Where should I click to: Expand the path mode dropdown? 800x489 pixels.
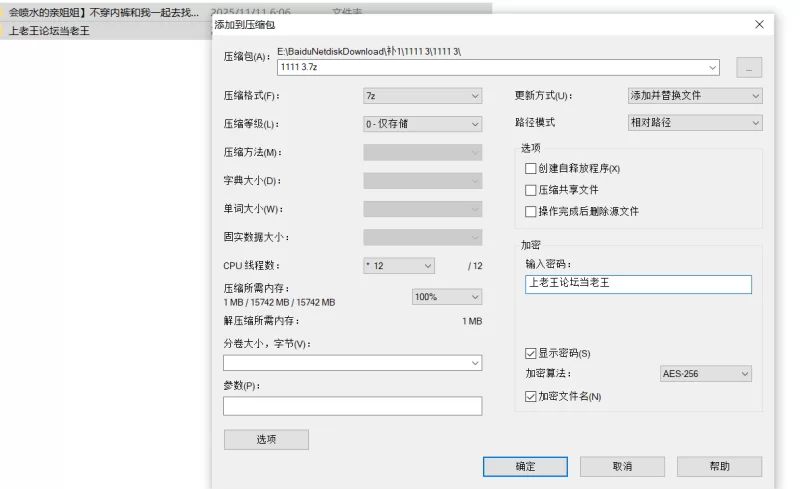tap(694, 123)
